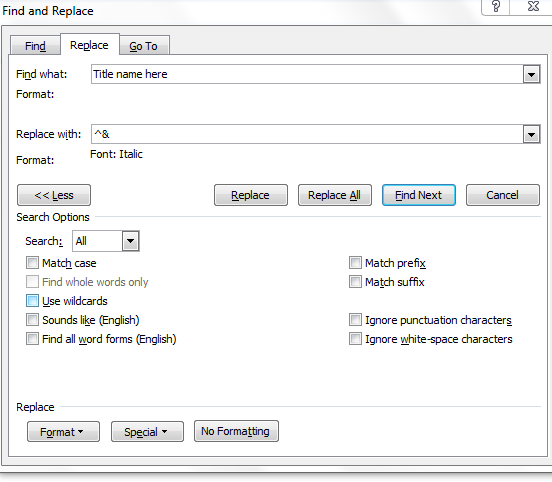Screen dimensions: 552x482
Task: Click the Find Next button
Action: point(419,195)
